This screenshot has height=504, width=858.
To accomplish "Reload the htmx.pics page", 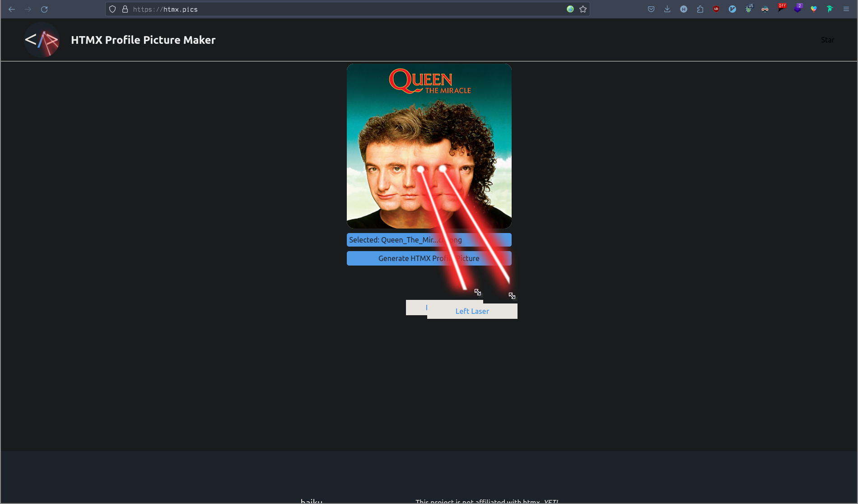I will [44, 9].
